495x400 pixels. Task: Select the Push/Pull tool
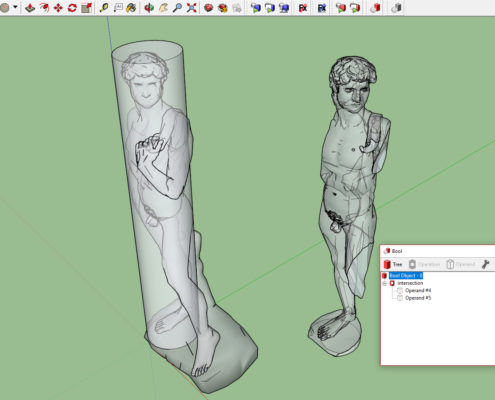30,8
